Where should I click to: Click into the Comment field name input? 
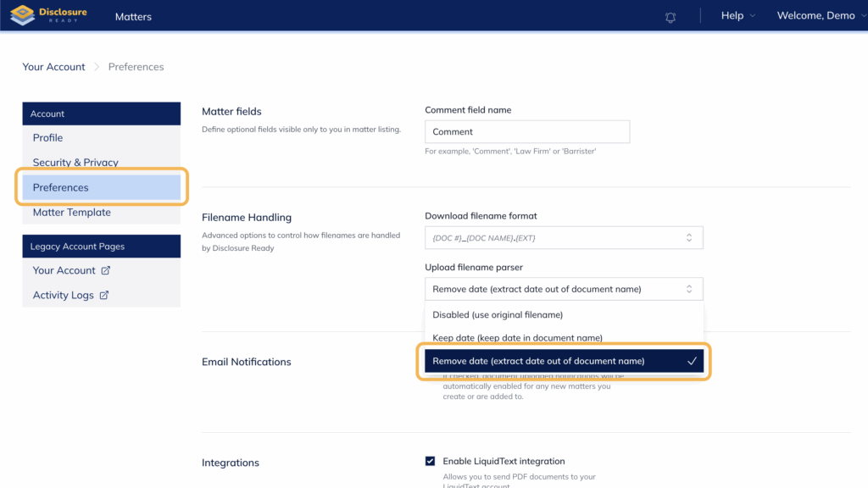click(x=526, y=132)
